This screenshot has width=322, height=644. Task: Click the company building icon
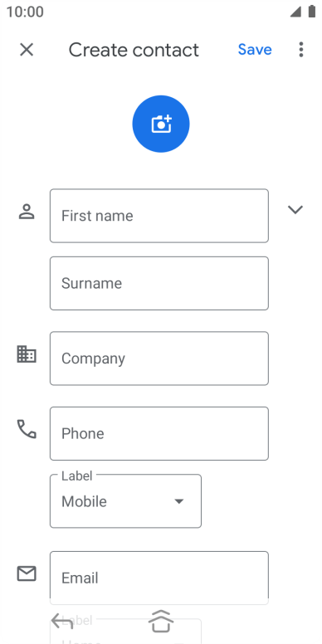coord(27,354)
